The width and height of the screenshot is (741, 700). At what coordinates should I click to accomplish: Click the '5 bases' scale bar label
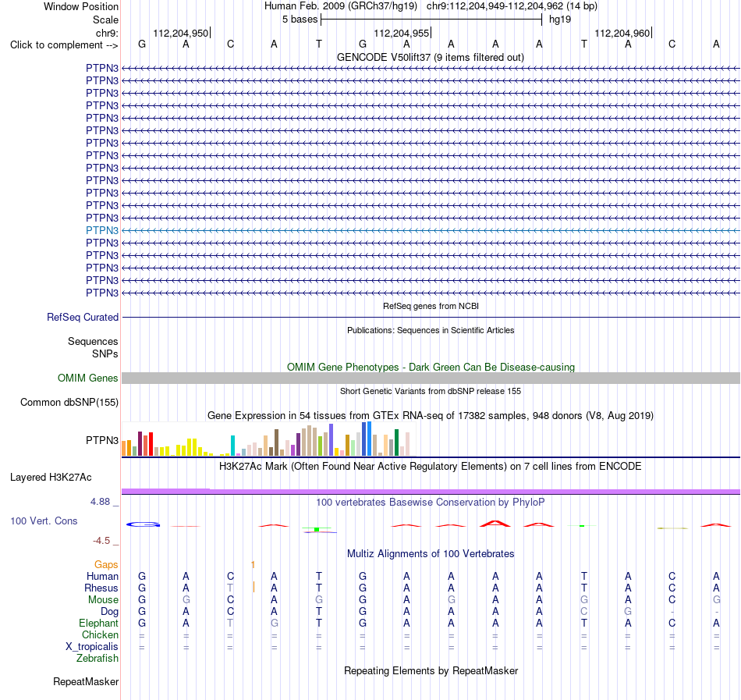[300, 20]
